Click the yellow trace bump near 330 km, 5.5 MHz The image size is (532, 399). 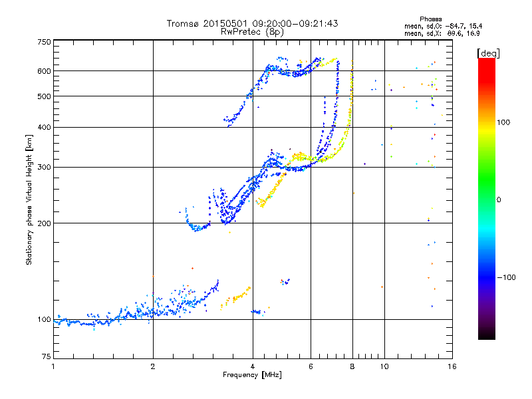pos(301,156)
